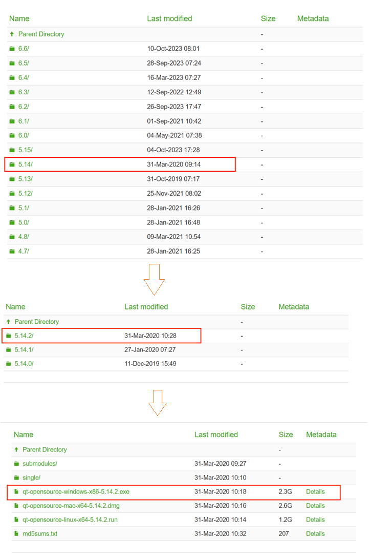Download qt-opensource-mac-x64-5.14.2.dmg
Viewport: 392px width, 560px height.
point(71,506)
